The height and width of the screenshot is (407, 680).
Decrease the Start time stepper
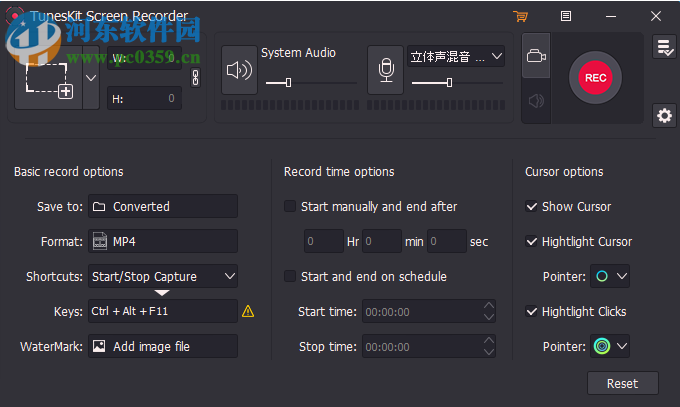point(489,317)
